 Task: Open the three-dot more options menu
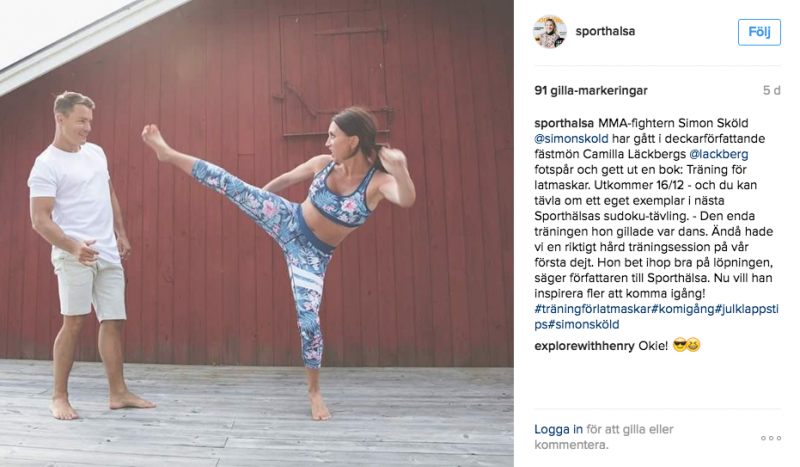(770, 438)
